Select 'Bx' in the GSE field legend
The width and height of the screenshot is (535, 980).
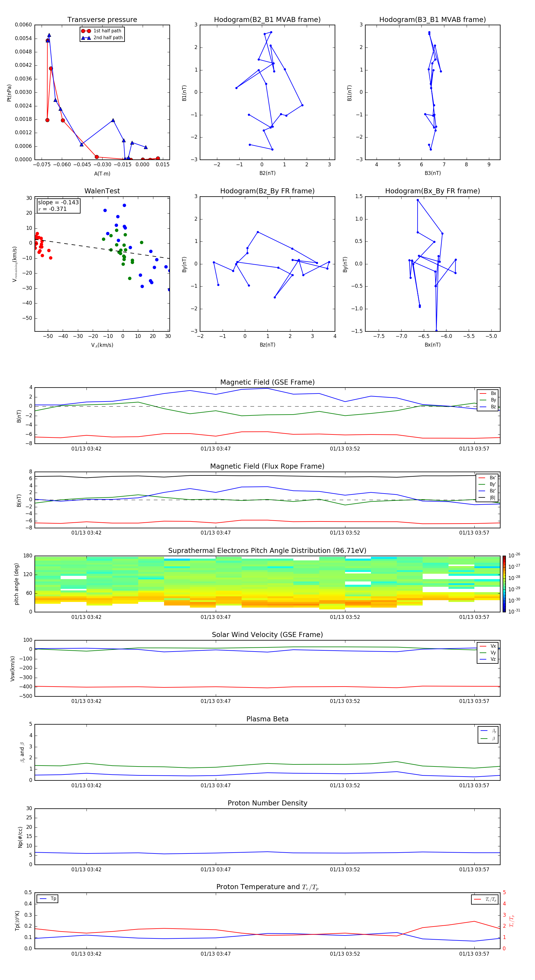pos(488,393)
